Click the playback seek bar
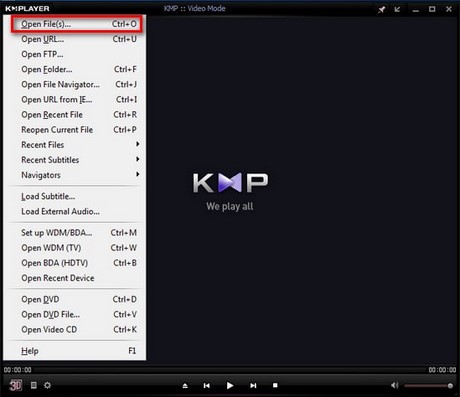This screenshot has height=397, width=460. point(230,370)
